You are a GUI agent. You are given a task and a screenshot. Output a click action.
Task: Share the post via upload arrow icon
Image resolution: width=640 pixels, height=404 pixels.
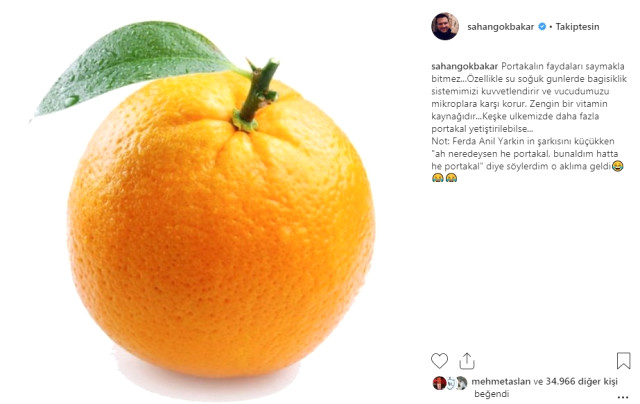[x=467, y=361]
